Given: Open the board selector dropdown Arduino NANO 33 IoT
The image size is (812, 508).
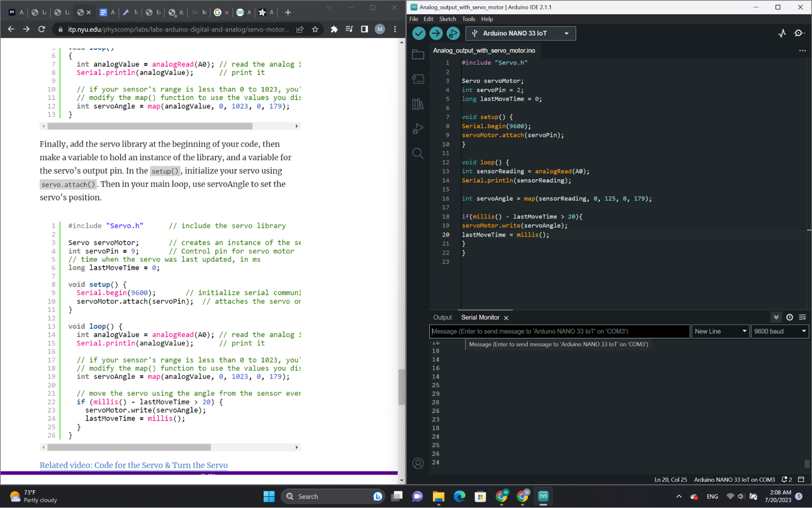Looking at the screenshot, I should click(x=521, y=33).
